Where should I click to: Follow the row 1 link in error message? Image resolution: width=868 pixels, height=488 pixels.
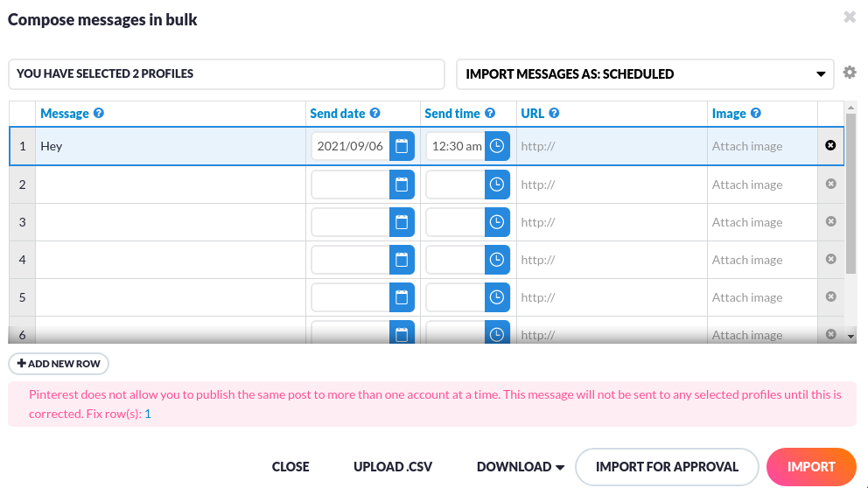click(x=148, y=414)
